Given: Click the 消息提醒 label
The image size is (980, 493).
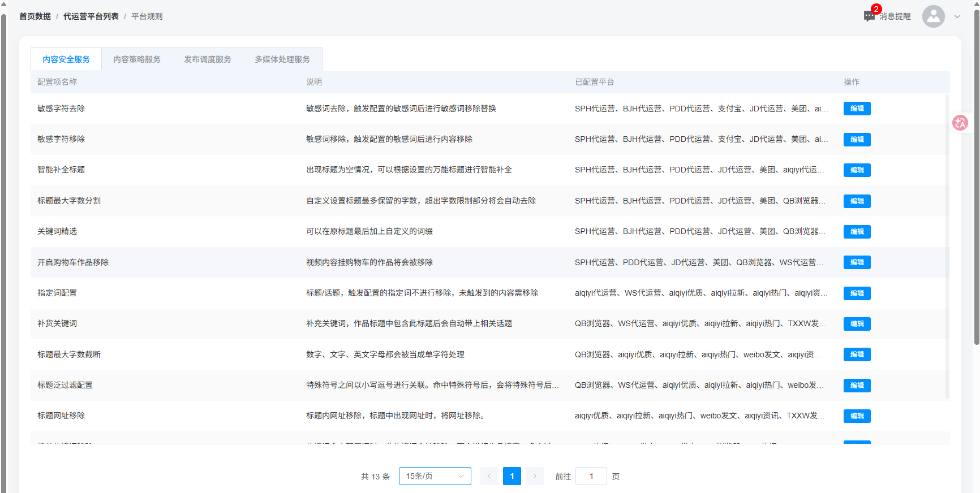Looking at the screenshot, I should [895, 16].
